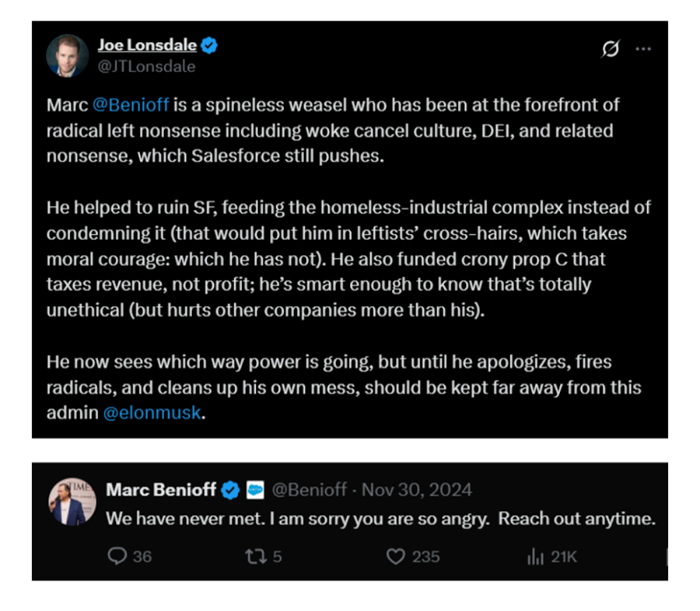Click Joe Lonsdale's blue verified checkmark
700x611 pixels.
click(x=209, y=44)
